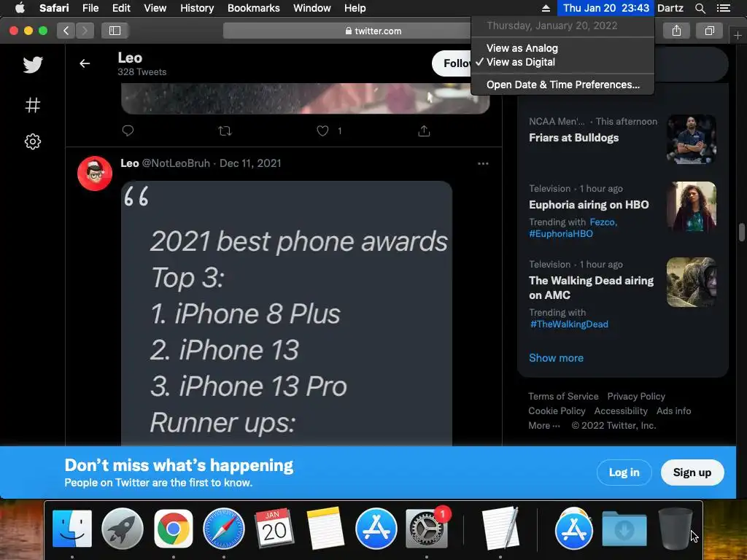Image resolution: width=747 pixels, height=560 pixels.
Task: Open Date & Time Preferences
Action: (x=562, y=85)
